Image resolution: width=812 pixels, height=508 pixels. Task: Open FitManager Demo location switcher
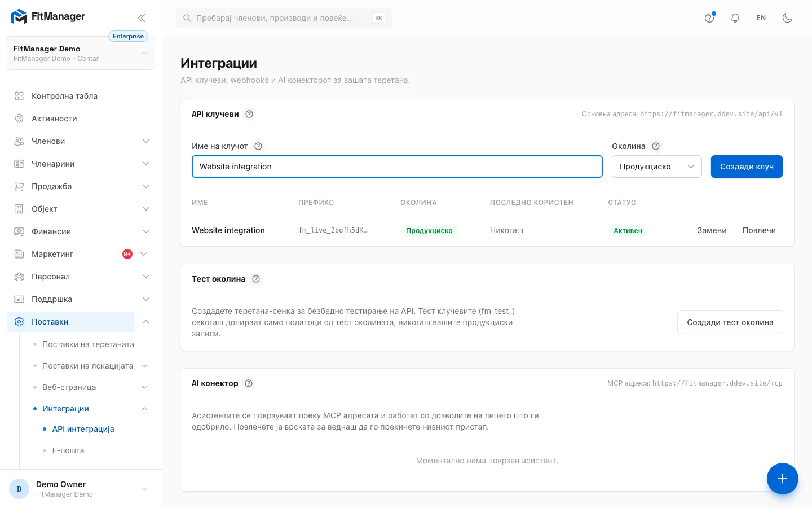point(81,53)
